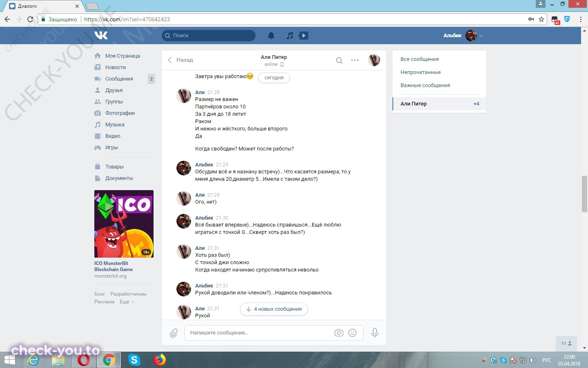The image size is (588, 368).
Task: Open Skype in taskbar
Action: click(x=134, y=360)
